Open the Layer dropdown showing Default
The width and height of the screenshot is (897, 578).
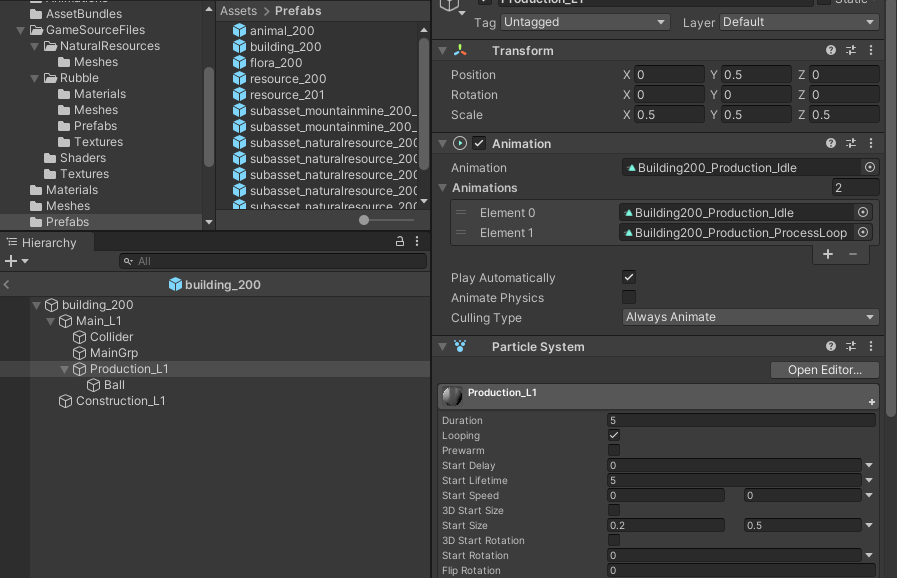tap(799, 22)
